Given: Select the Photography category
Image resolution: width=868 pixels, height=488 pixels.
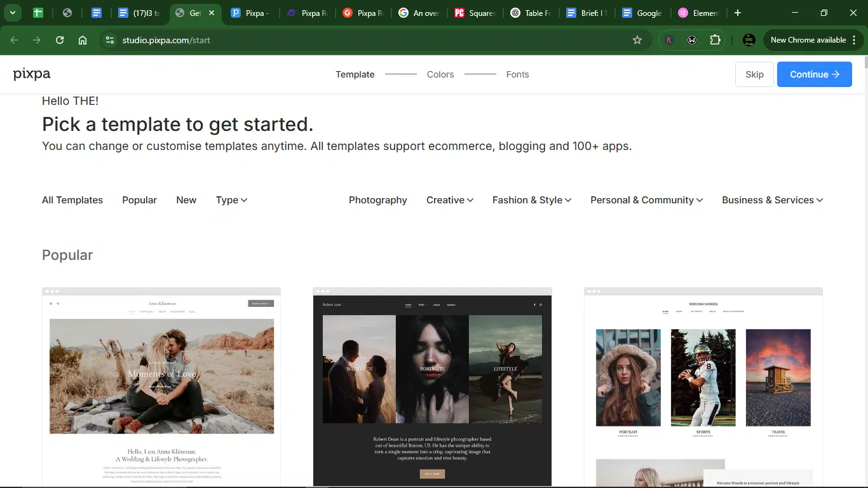Looking at the screenshot, I should click(378, 200).
